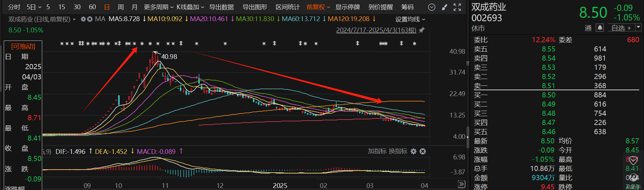The height and width of the screenshot is (190, 644).
Task: Click 导出数据 export data button
Action: 221,7
